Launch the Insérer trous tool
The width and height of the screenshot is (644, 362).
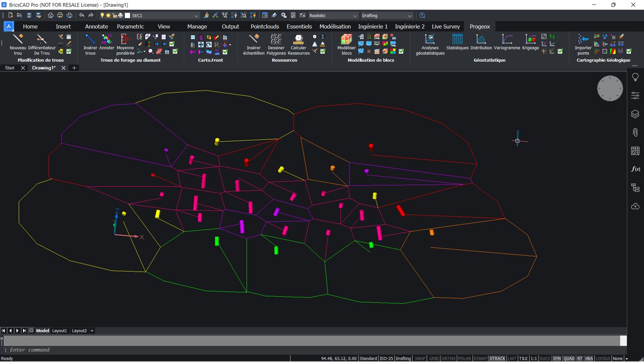(x=90, y=44)
